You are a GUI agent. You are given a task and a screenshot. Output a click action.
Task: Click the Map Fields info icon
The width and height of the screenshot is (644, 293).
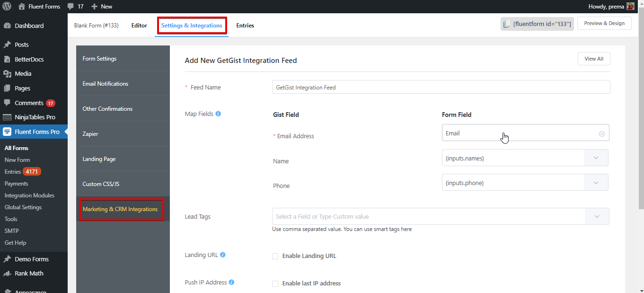click(218, 114)
